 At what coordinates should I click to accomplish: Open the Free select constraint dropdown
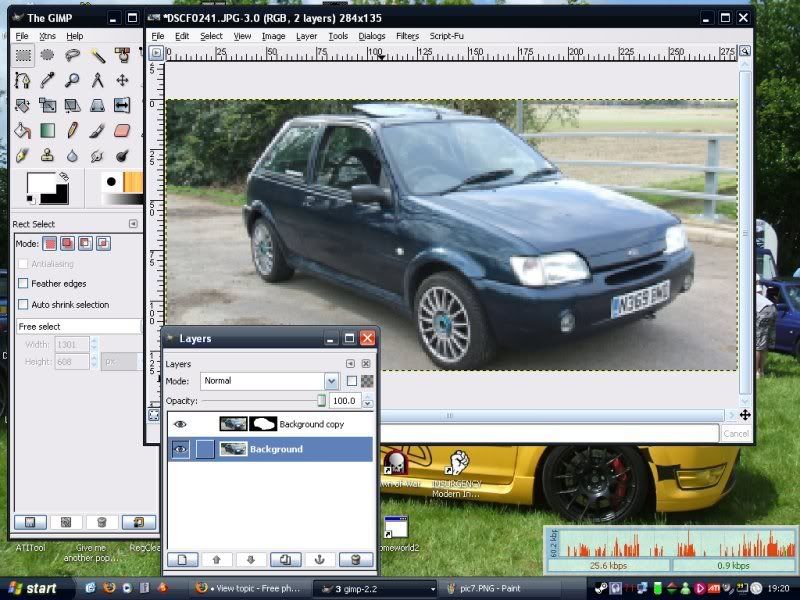(x=79, y=326)
